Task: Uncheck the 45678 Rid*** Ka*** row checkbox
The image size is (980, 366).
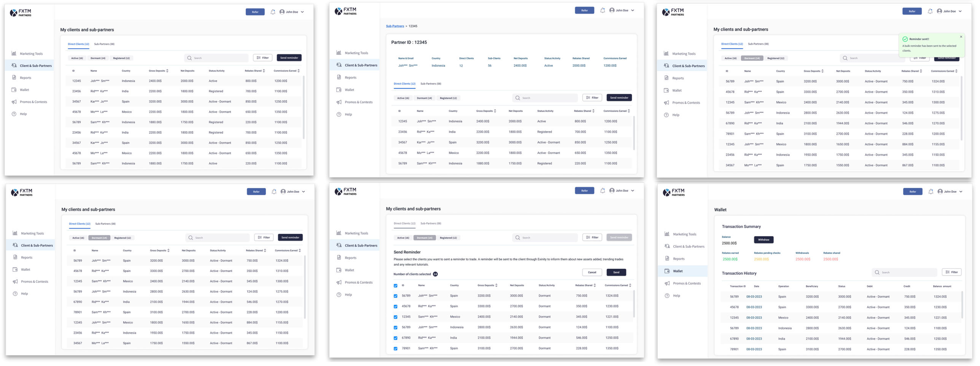Action: (396, 306)
